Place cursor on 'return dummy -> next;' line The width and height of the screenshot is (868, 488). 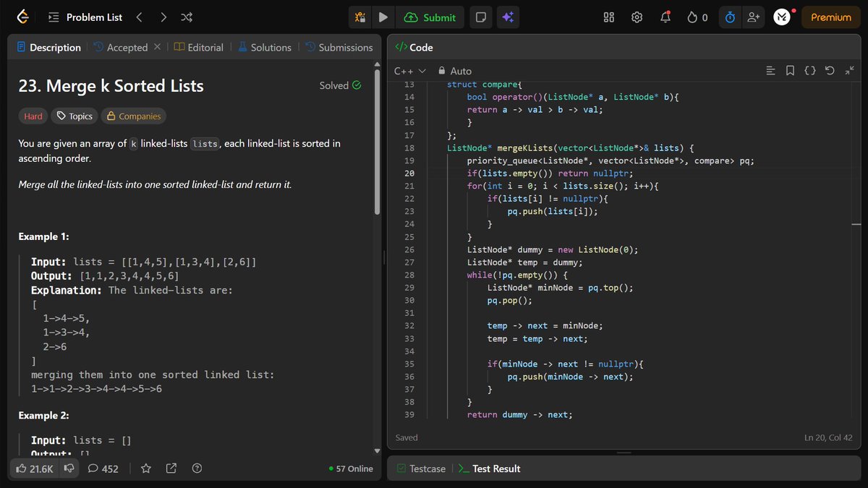(519, 414)
